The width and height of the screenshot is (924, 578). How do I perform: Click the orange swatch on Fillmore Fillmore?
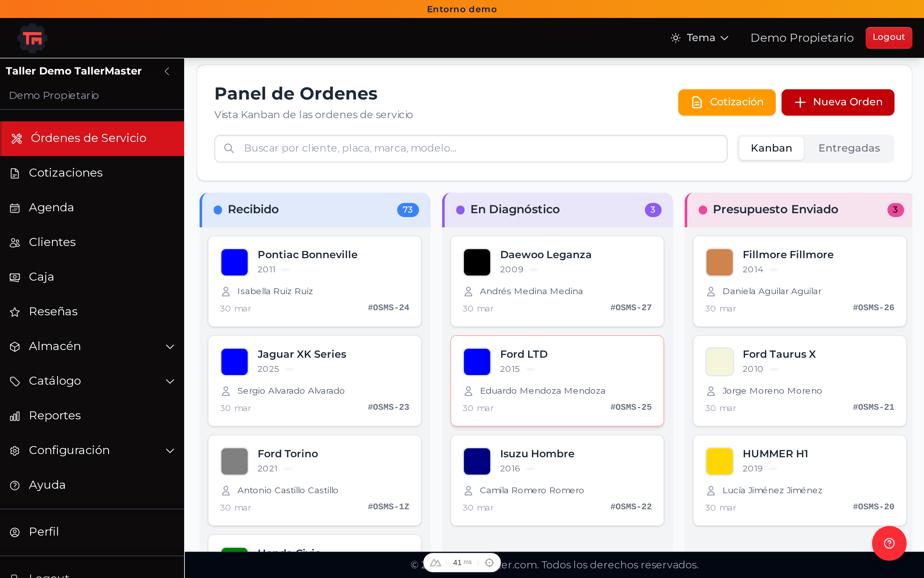[x=719, y=262]
